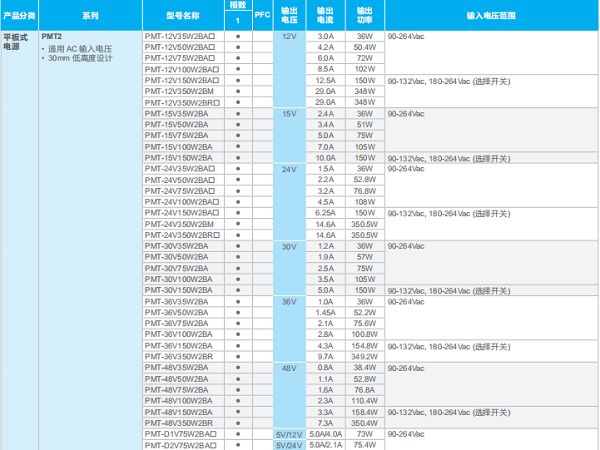Click the PFC column header

tap(262, 16)
